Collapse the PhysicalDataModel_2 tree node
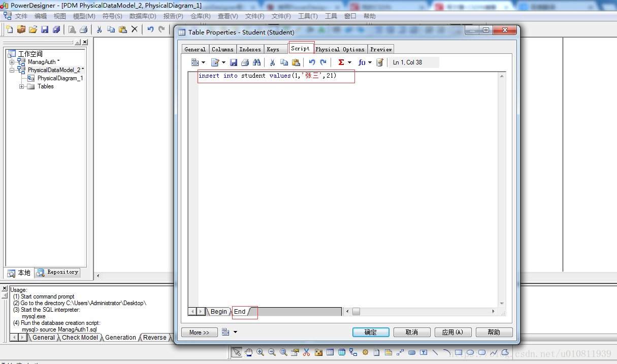 12,70
